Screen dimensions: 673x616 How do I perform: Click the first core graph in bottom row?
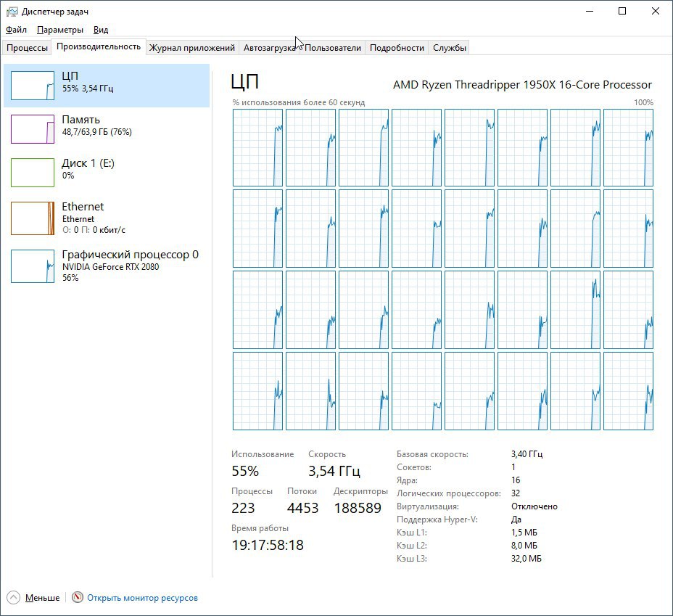click(x=258, y=391)
